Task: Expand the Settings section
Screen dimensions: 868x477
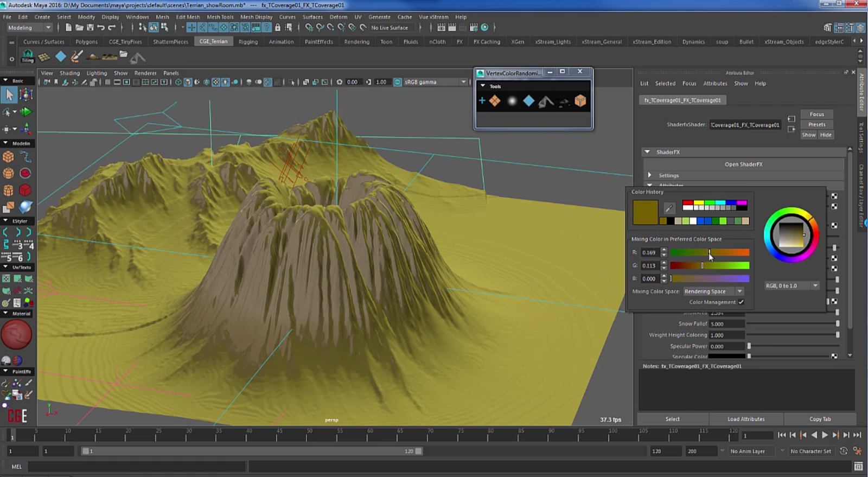Action: point(650,175)
